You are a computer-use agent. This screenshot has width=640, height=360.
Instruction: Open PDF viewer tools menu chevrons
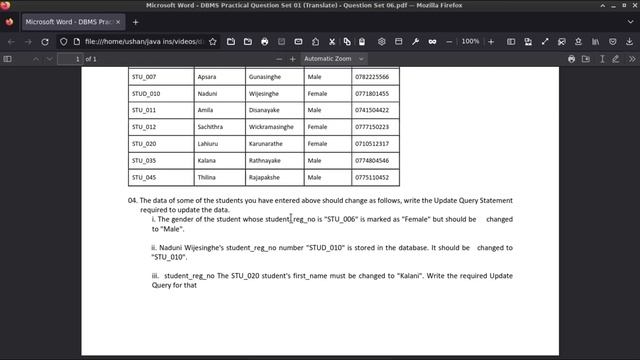click(x=632, y=59)
